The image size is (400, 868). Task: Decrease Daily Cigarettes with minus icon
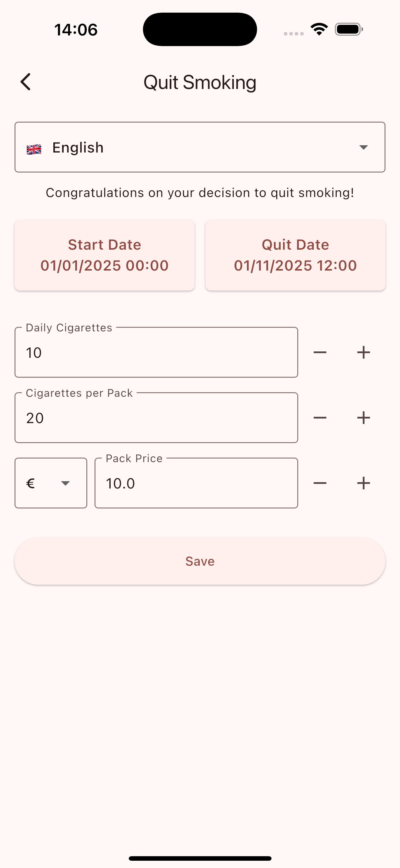pyautogui.click(x=320, y=353)
